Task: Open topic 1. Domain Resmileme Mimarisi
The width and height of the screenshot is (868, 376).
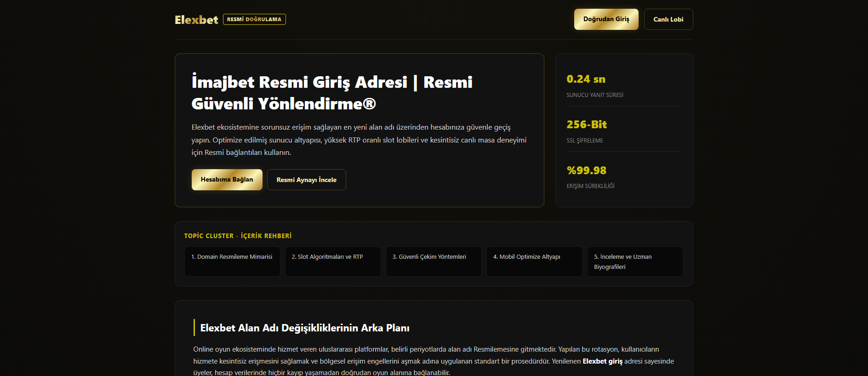Action: click(x=232, y=262)
